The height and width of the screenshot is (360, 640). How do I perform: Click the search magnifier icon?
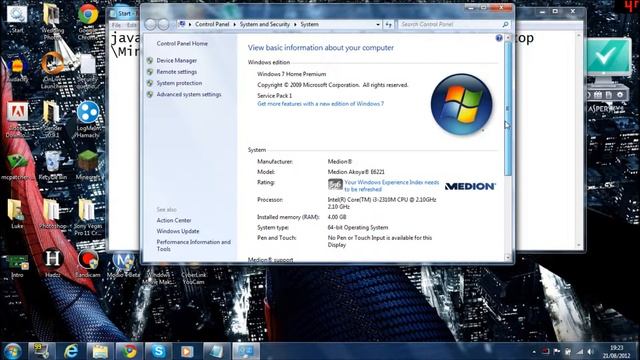point(505,24)
